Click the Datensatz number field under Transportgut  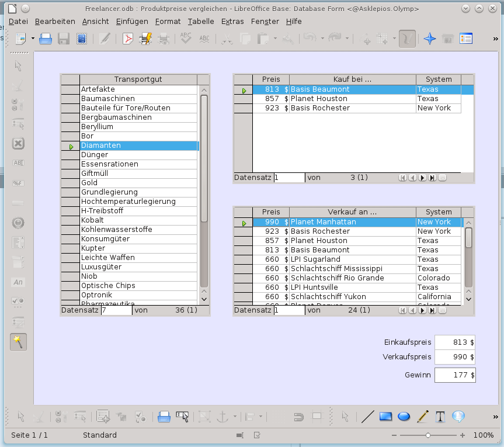[116, 310]
